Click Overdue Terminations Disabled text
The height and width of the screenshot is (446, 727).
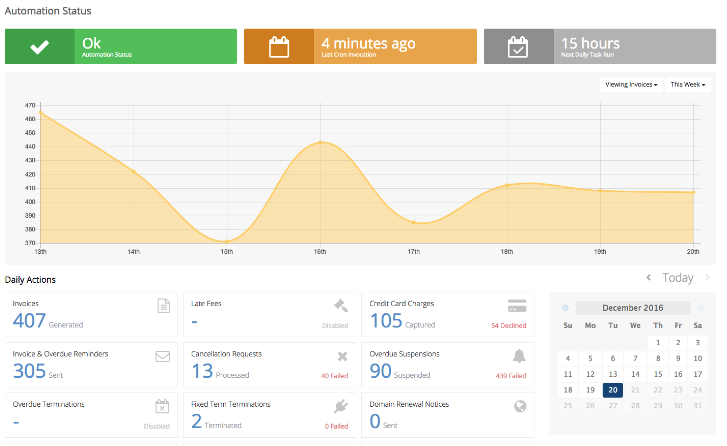pos(157,426)
